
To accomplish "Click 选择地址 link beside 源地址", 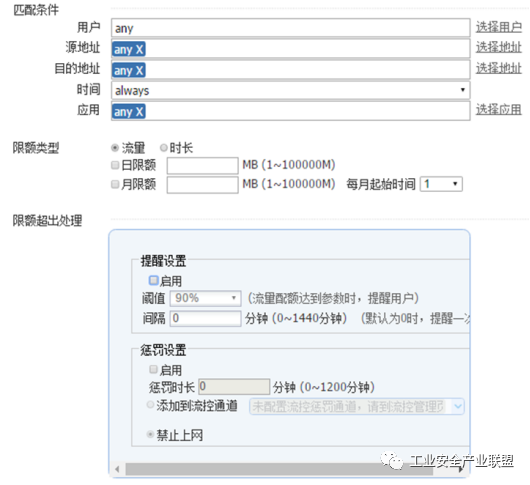I will [x=499, y=48].
